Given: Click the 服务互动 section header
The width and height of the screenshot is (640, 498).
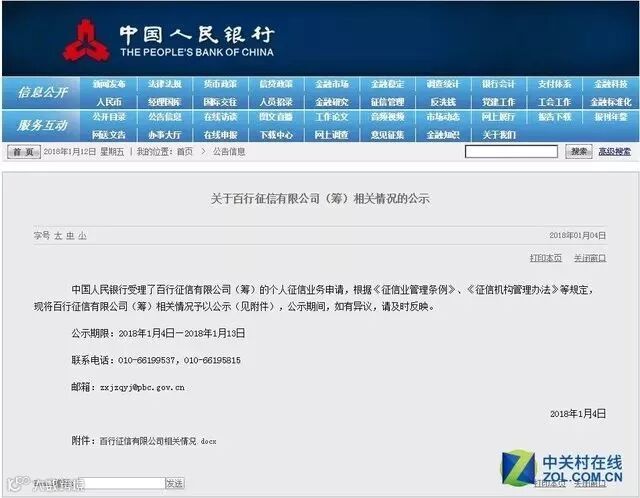Looking at the screenshot, I should pyautogui.click(x=42, y=125).
